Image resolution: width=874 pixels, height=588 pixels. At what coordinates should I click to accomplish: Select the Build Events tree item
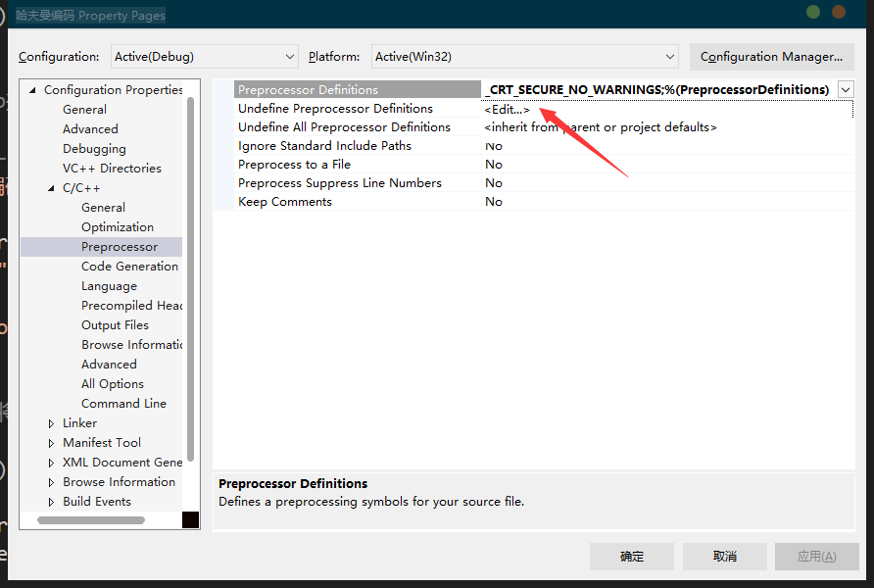pyautogui.click(x=97, y=501)
